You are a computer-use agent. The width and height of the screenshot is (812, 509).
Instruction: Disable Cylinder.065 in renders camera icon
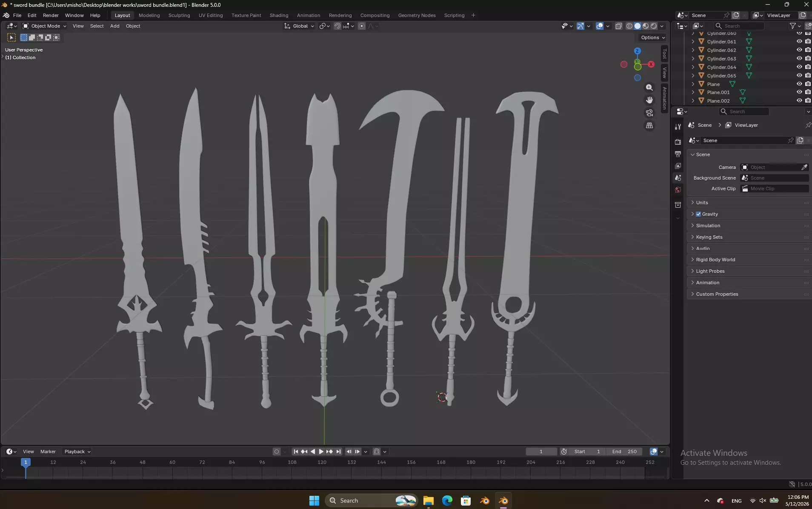tap(808, 75)
